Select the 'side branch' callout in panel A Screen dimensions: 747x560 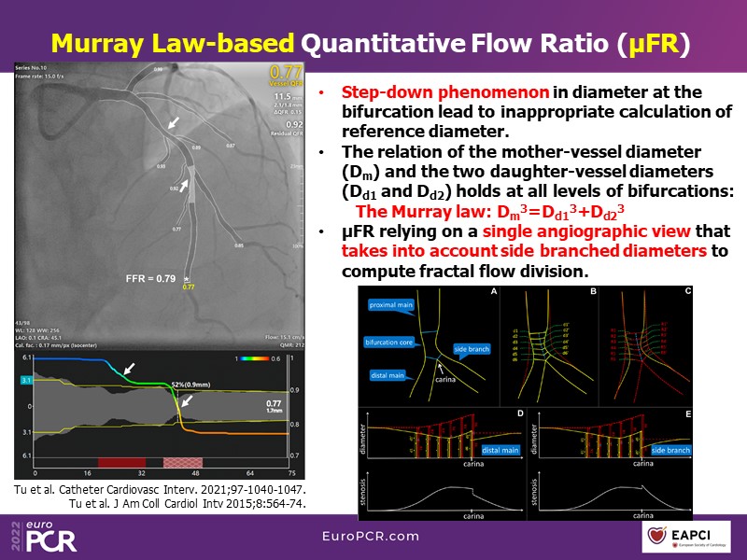(472, 349)
